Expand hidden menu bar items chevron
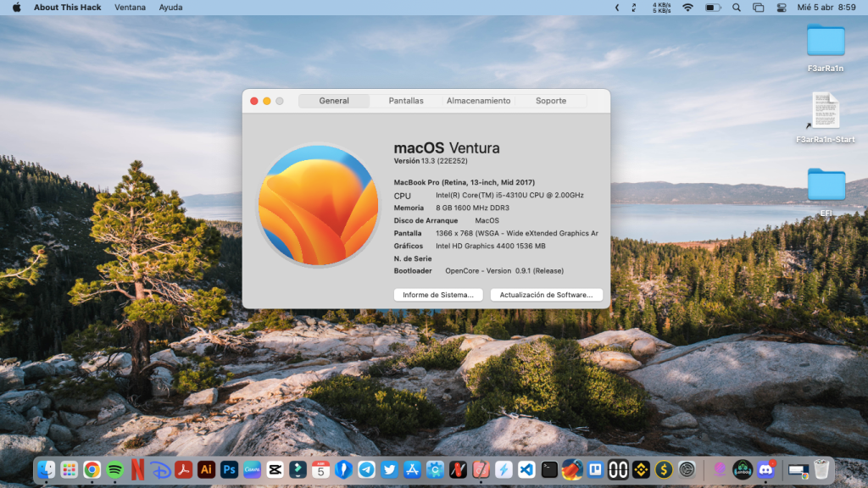Viewport: 868px width, 488px height. (616, 8)
